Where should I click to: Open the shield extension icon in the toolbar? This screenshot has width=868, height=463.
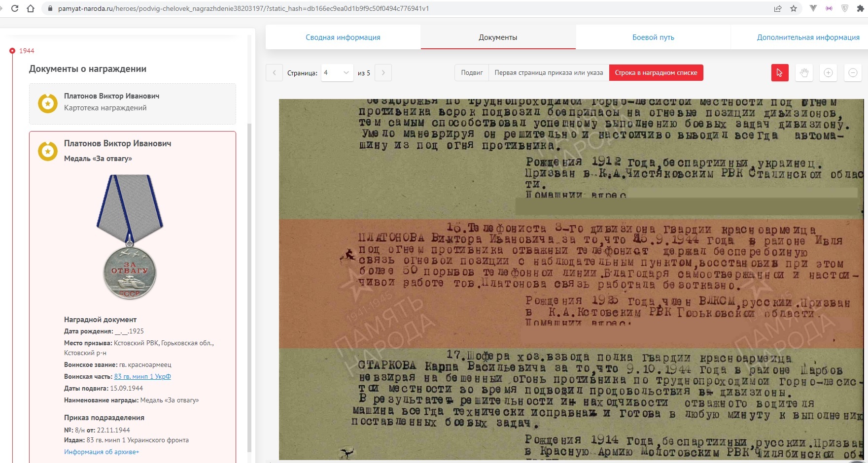(x=845, y=8)
